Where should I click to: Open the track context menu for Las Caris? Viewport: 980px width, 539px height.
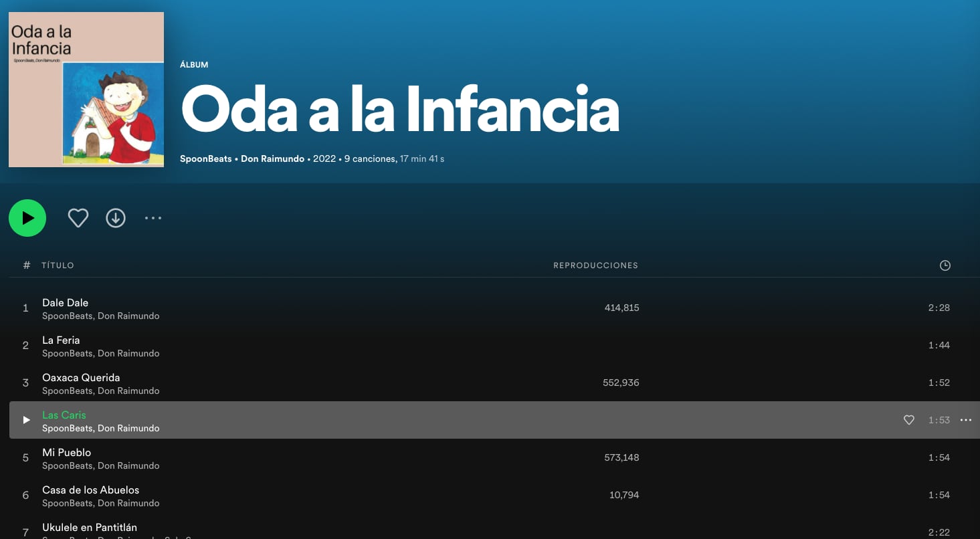click(x=965, y=420)
